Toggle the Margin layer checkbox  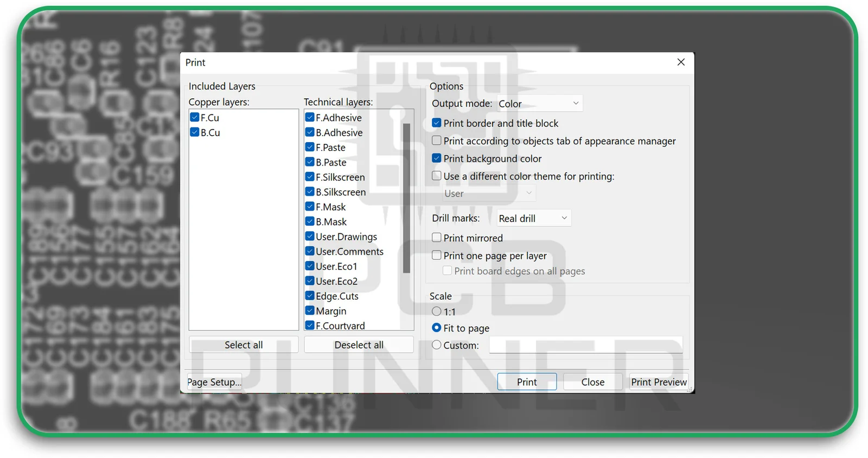tap(310, 310)
